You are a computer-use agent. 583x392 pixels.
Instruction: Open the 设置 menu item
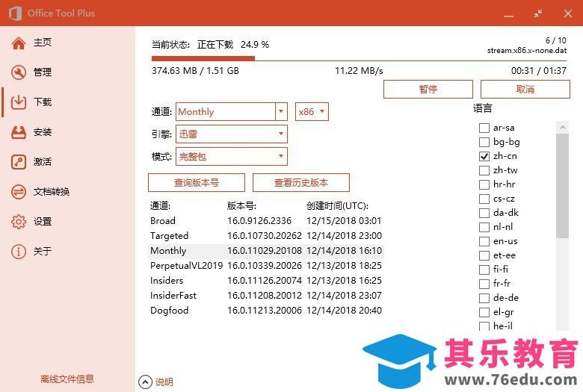pos(42,222)
